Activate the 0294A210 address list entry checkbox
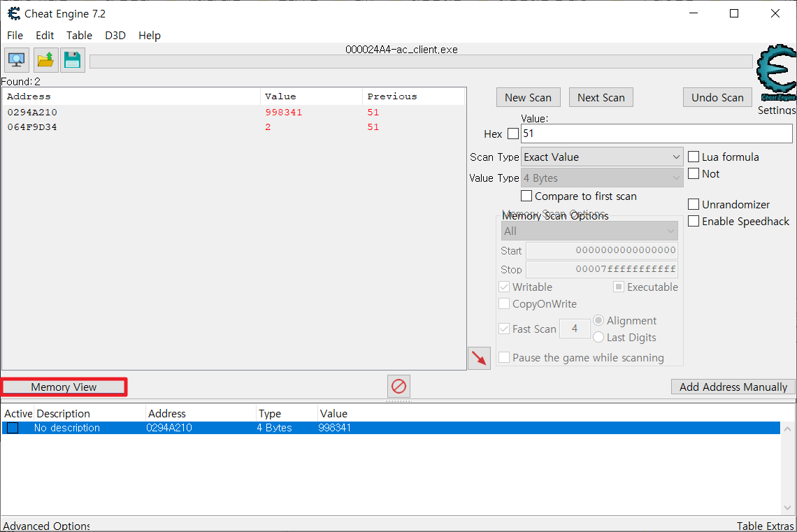Screen dimensions: 797x532 click(x=13, y=428)
